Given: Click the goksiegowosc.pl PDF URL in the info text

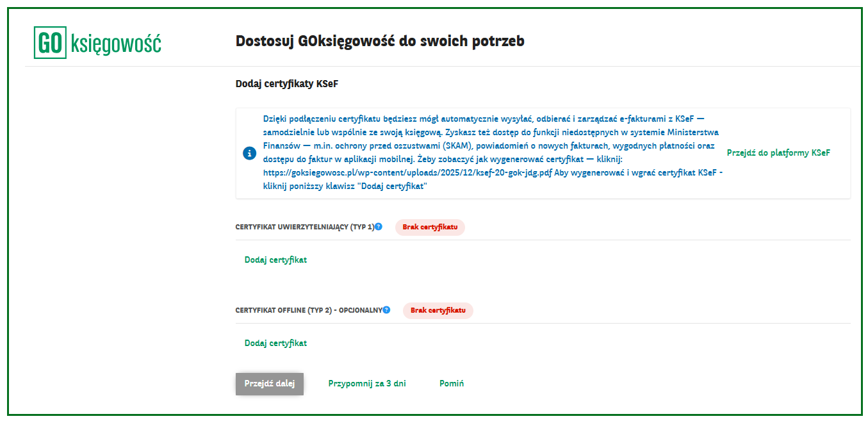Looking at the screenshot, I should point(407,173).
